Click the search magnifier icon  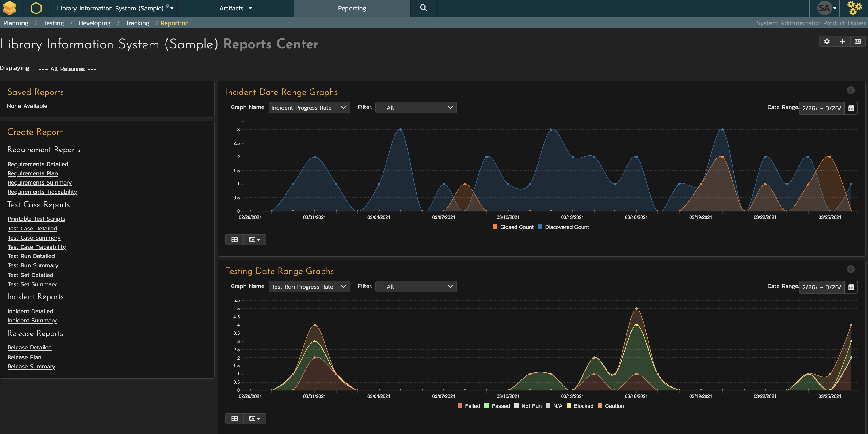coord(424,8)
